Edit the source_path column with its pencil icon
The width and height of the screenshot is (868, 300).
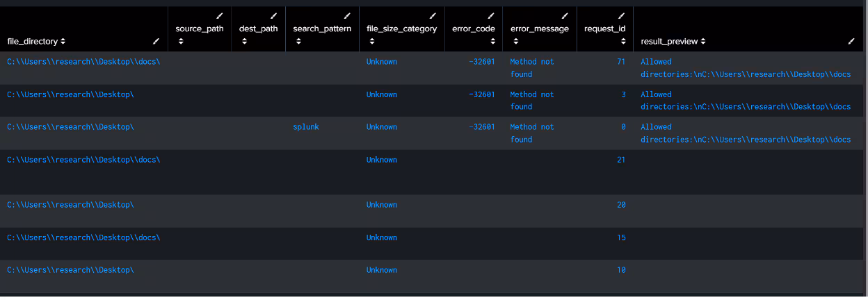(x=220, y=15)
